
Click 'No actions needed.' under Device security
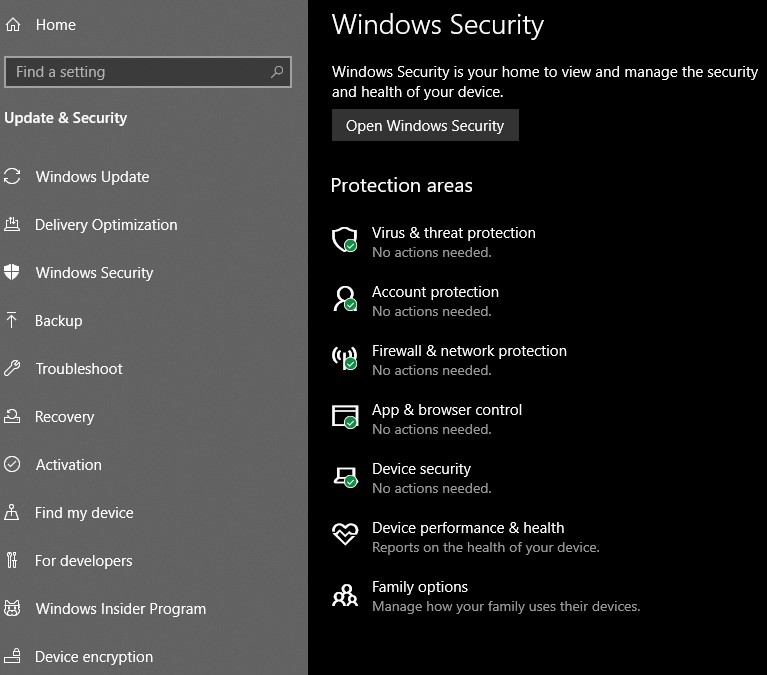(431, 488)
